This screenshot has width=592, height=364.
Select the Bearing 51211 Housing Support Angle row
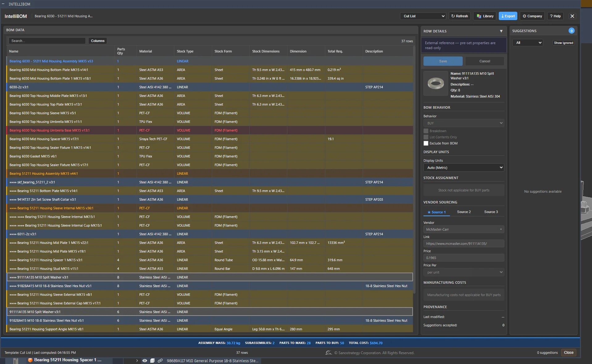pyautogui.click(x=210, y=329)
